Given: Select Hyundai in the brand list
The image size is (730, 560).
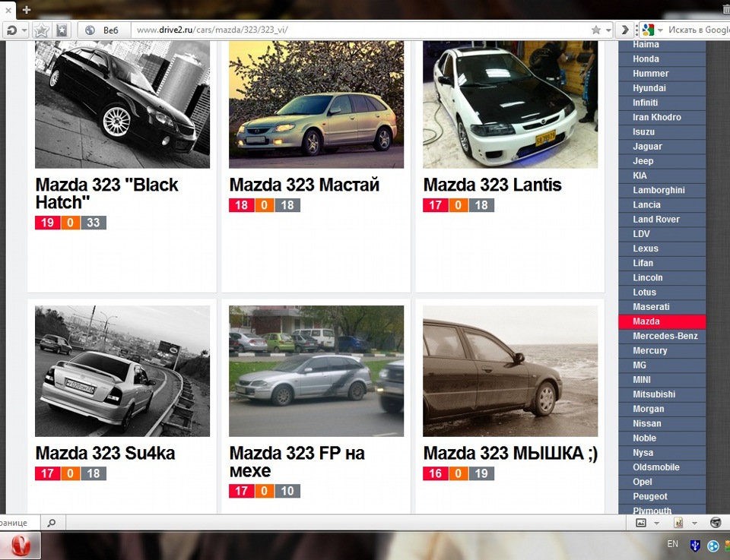Looking at the screenshot, I should [662, 88].
